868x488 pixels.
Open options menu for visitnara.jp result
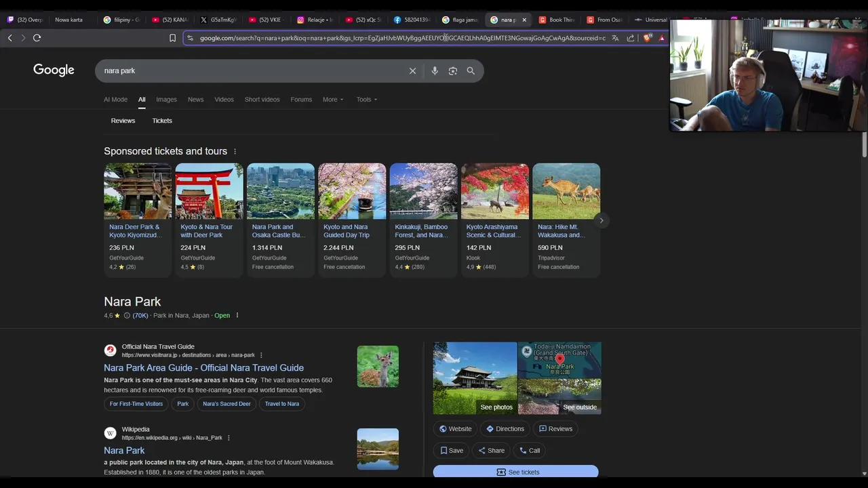(261, 355)
